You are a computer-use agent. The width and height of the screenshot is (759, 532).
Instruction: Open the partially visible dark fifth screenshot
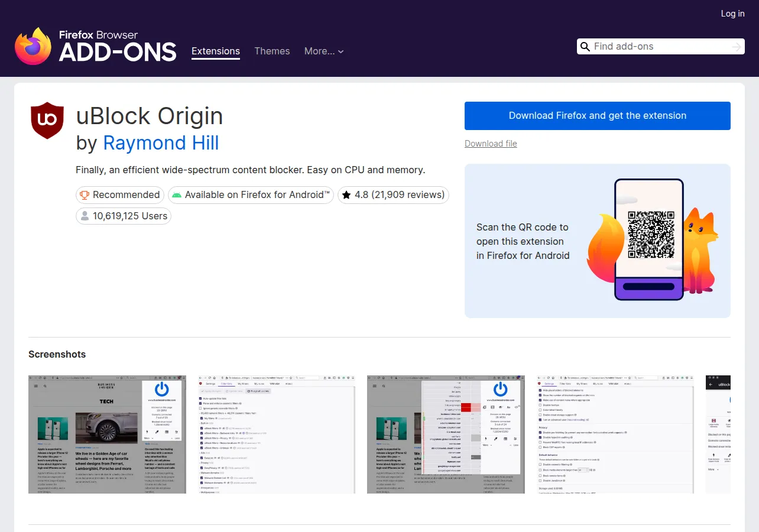pyautogui.click(x=718, y=434)
